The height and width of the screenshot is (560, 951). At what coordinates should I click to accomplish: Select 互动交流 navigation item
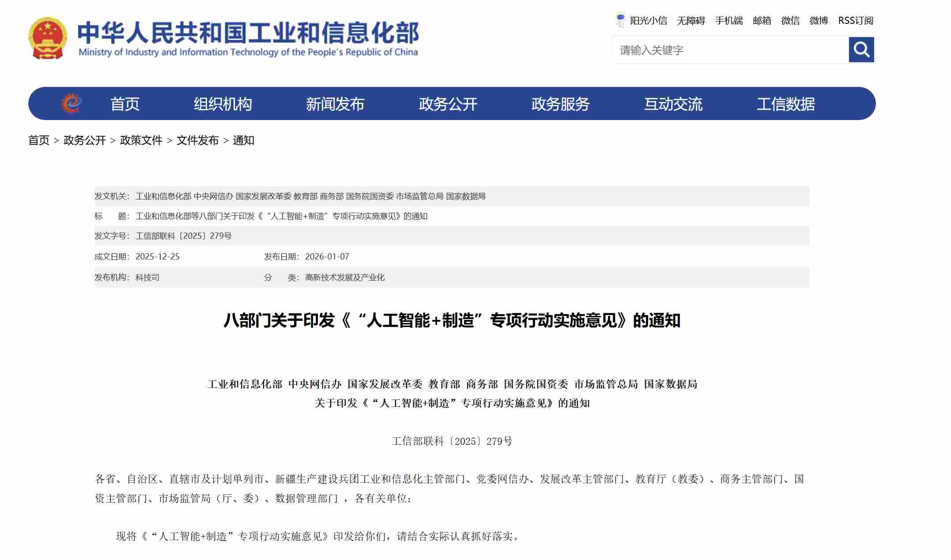[673, 104]
